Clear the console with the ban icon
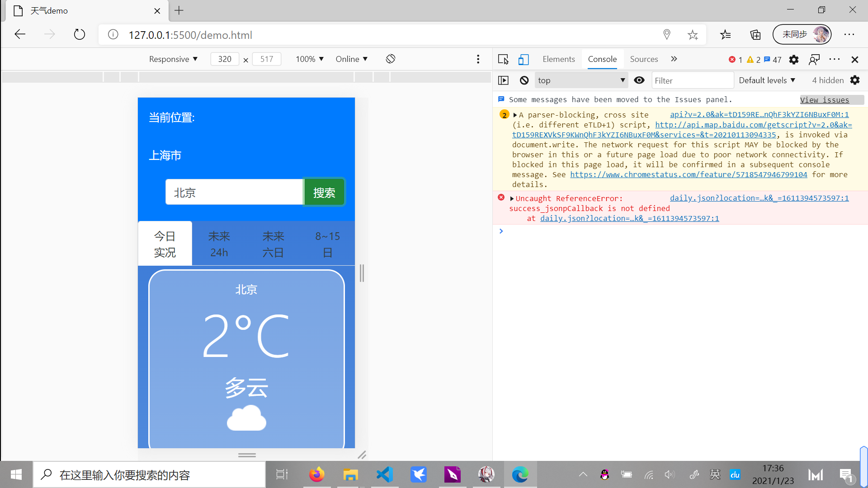The height and width of the screenshot is (488, 868). click(524, 80)
